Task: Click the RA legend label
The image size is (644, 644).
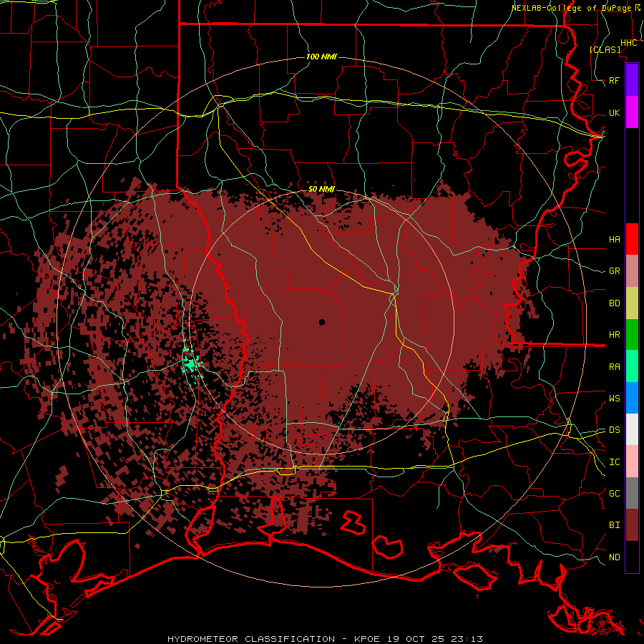Action: [x=615, y=367]
